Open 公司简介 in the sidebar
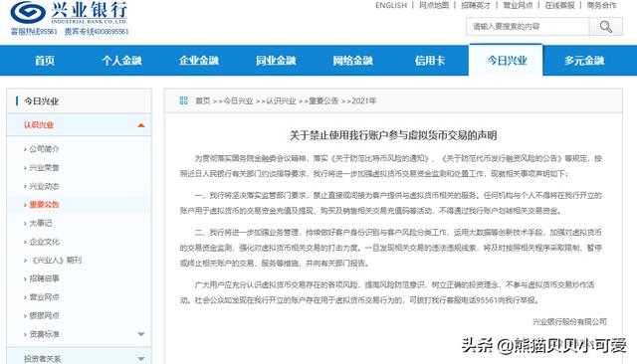The height and width of the screenshot is (364, 637). point(44,149)
